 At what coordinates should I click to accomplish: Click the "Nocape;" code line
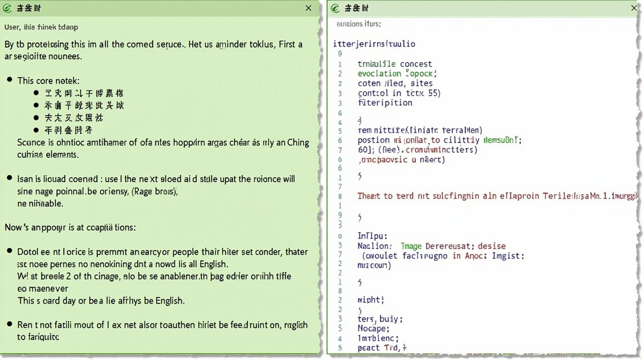click(x=374, y=329)
